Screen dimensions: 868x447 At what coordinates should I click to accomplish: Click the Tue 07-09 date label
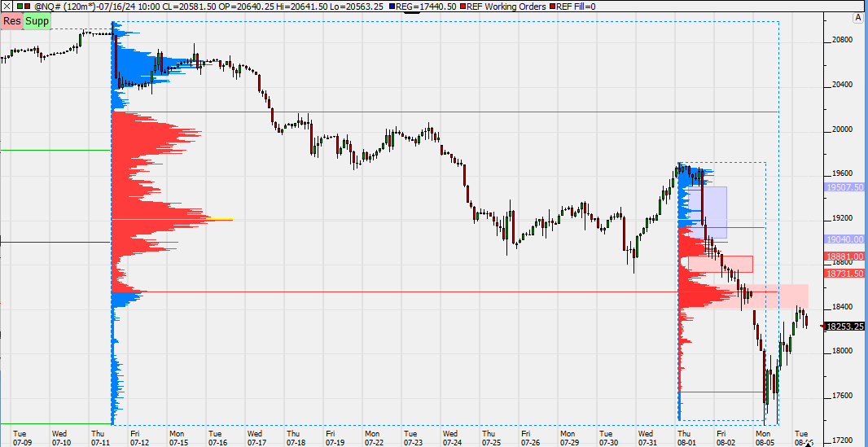click(x=20, y=437)
